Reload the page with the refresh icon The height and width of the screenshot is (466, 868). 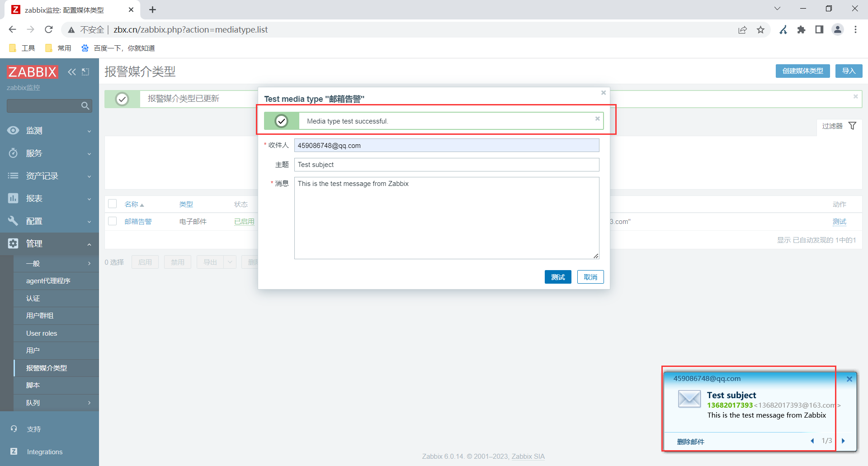[49, 29]
